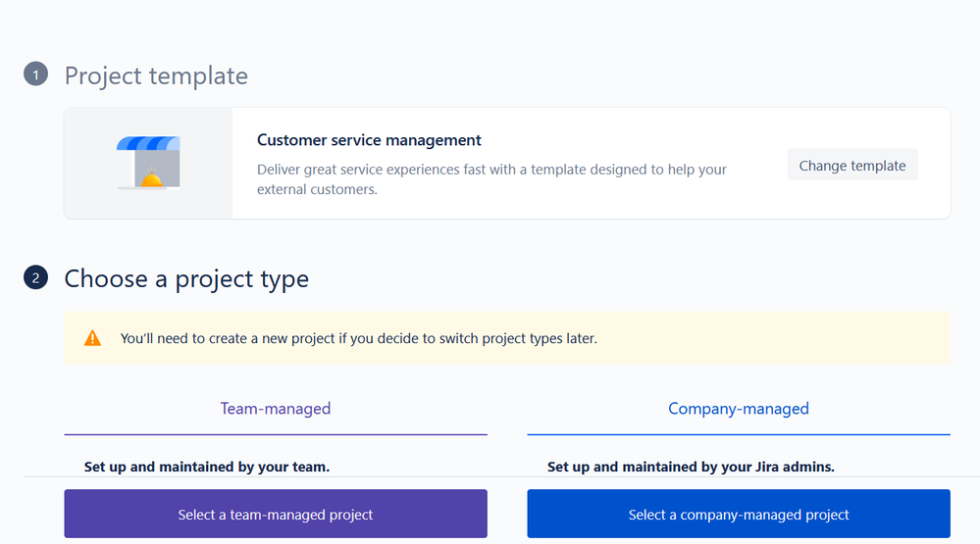Image resolution: width=980 pixels, height=544 pixels.
Task: Click the blue underline beneath Company-managed
Action: coord(739,433)
